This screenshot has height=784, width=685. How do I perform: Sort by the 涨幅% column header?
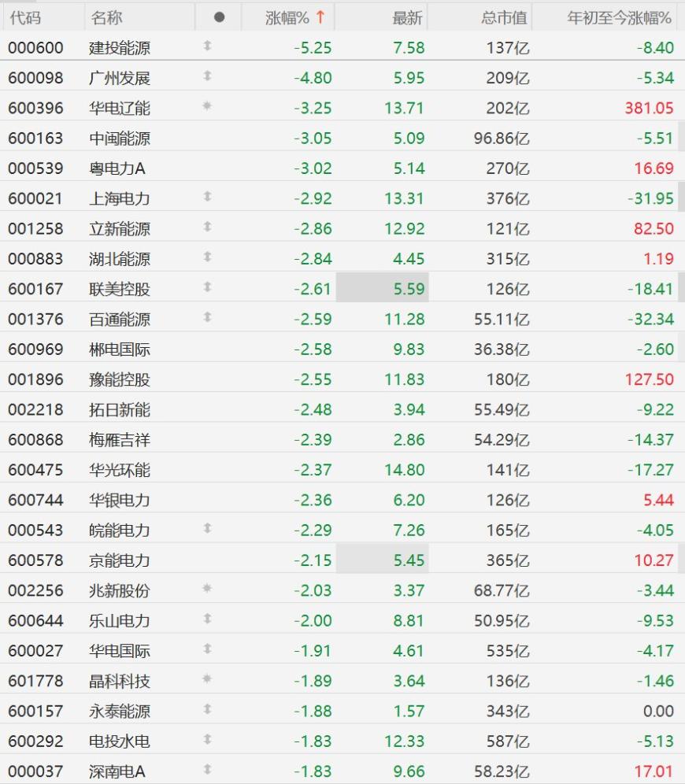295,18
